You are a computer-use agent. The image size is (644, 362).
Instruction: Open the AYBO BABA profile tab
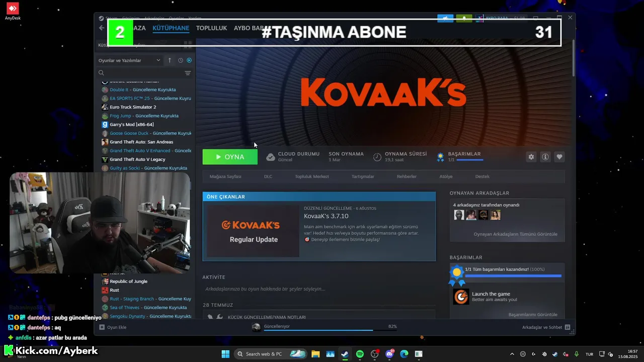[249, 28]
